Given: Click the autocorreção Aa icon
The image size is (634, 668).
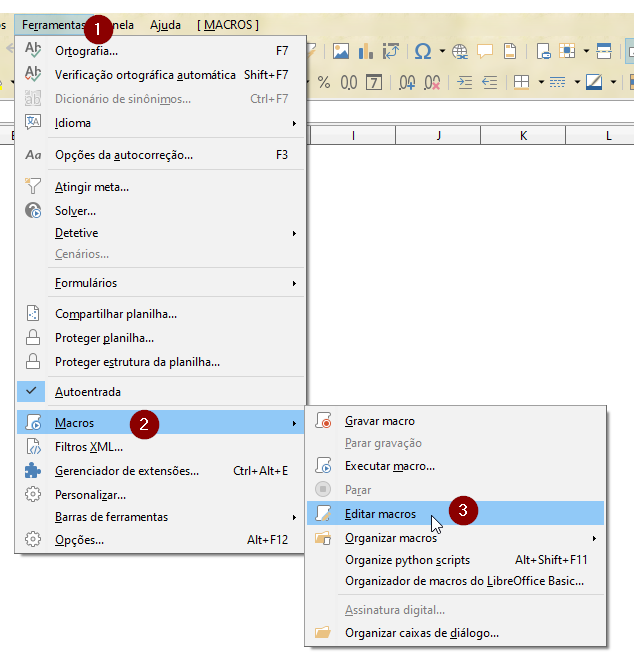Looking at the screenshot, I should click(x=33, y=155).
